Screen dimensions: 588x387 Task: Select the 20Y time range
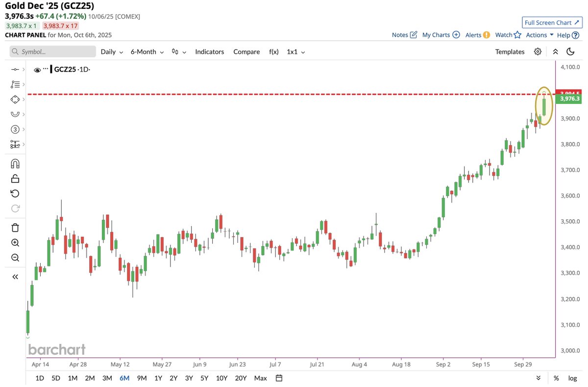point(241,378)
